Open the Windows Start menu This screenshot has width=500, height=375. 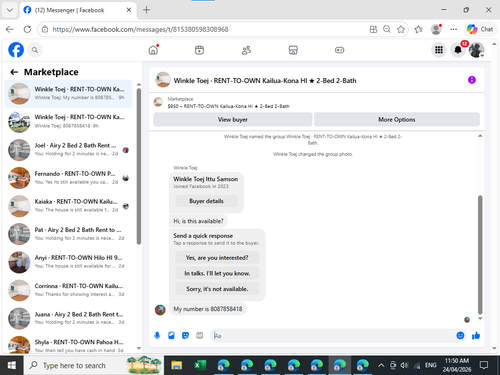[x=12, y=365]
